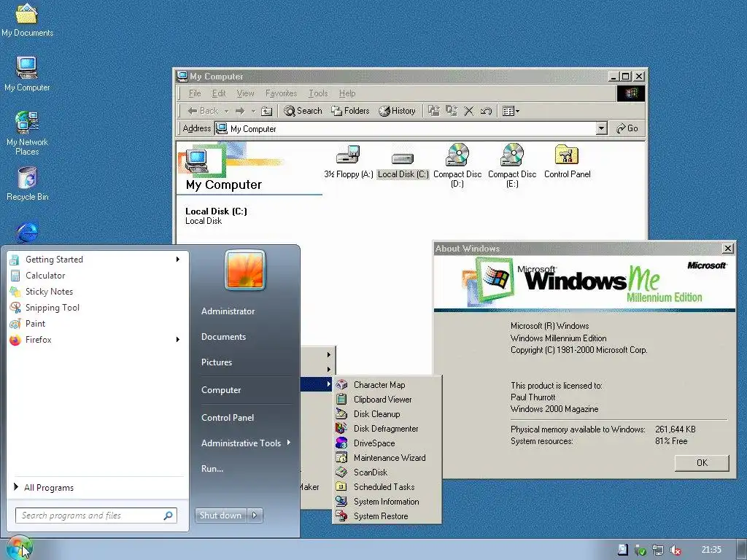
Task: Open the Views toolbar dropdown
Action: coord(511,111)
